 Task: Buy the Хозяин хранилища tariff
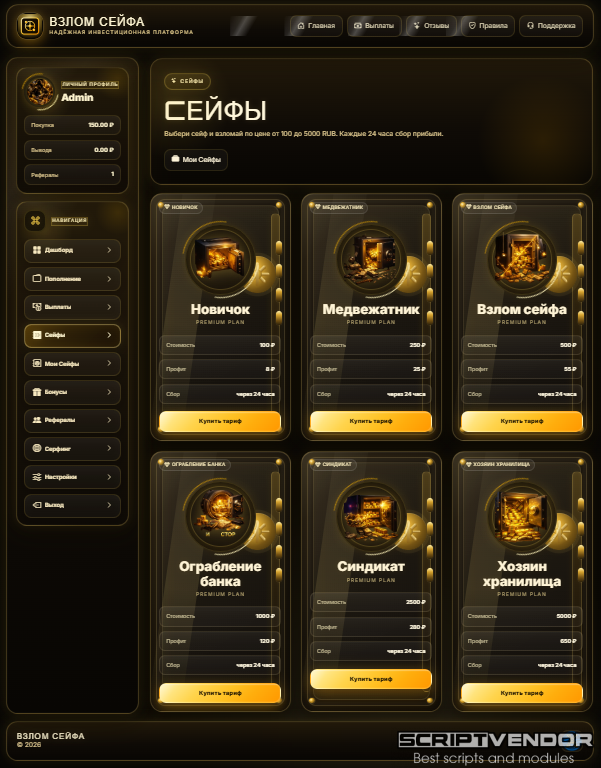click(x=522, y=693)
